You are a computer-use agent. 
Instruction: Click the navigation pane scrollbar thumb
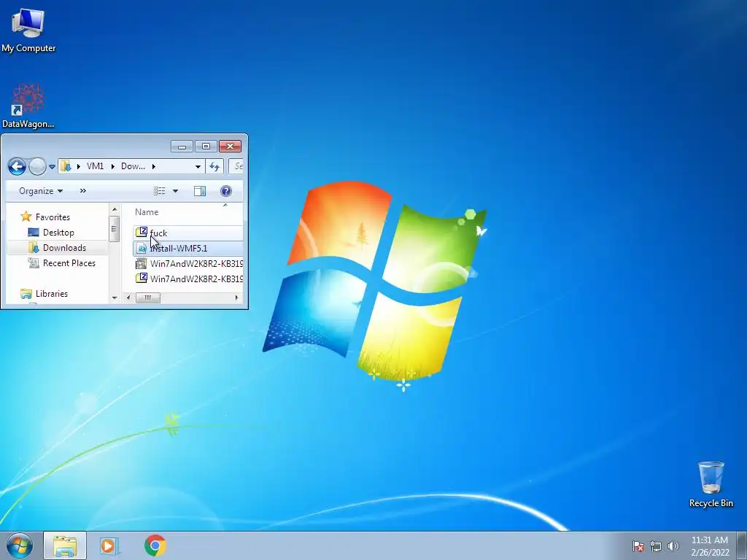click(x=115, y=229)
